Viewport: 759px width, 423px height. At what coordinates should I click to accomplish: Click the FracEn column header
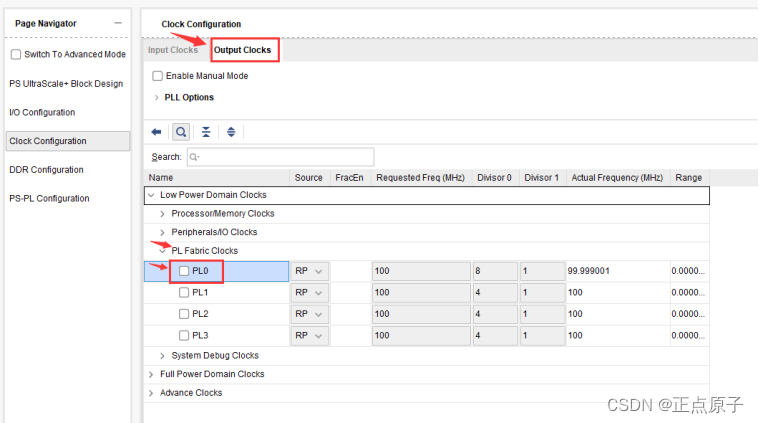(x=350, y=178)
